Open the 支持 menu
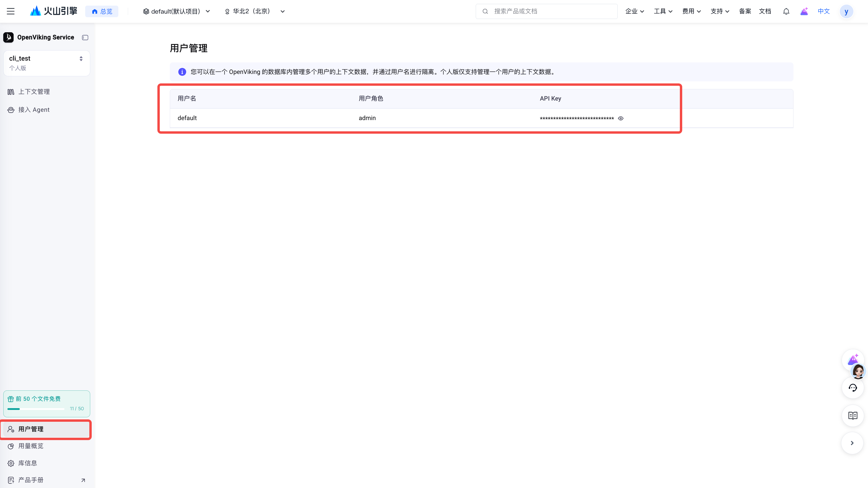 pos(720,12)
